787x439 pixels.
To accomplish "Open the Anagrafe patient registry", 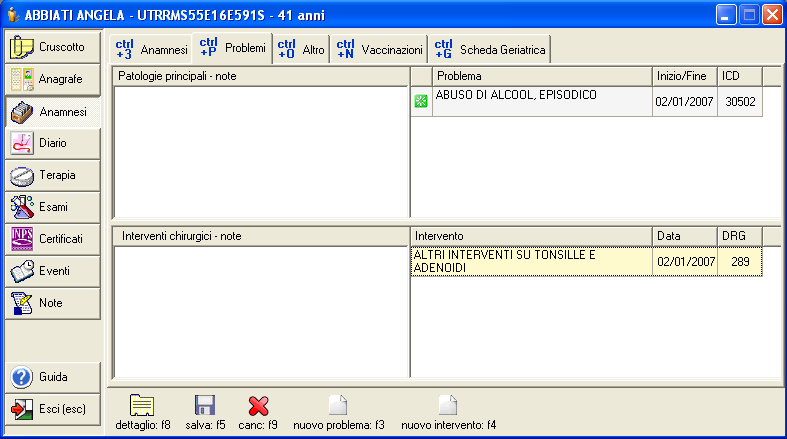I will 53,79.
